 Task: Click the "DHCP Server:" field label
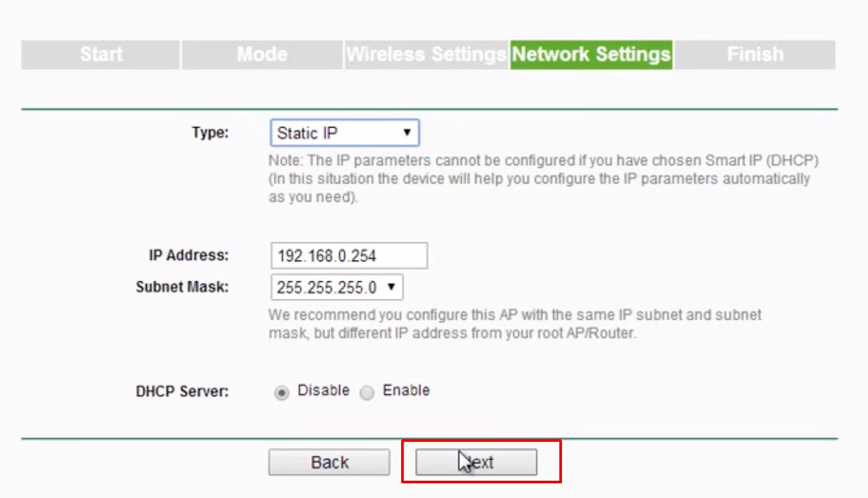tap(182, 392)
